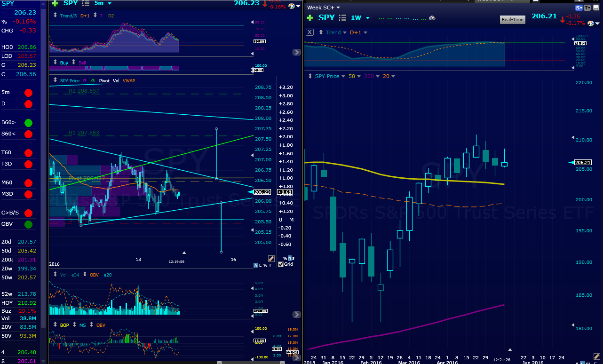Image resolution: width=603 pixels, height=364 pixels.
Task: Click gray scroll arrow of volume pane
Action: (x=297, y=315)
